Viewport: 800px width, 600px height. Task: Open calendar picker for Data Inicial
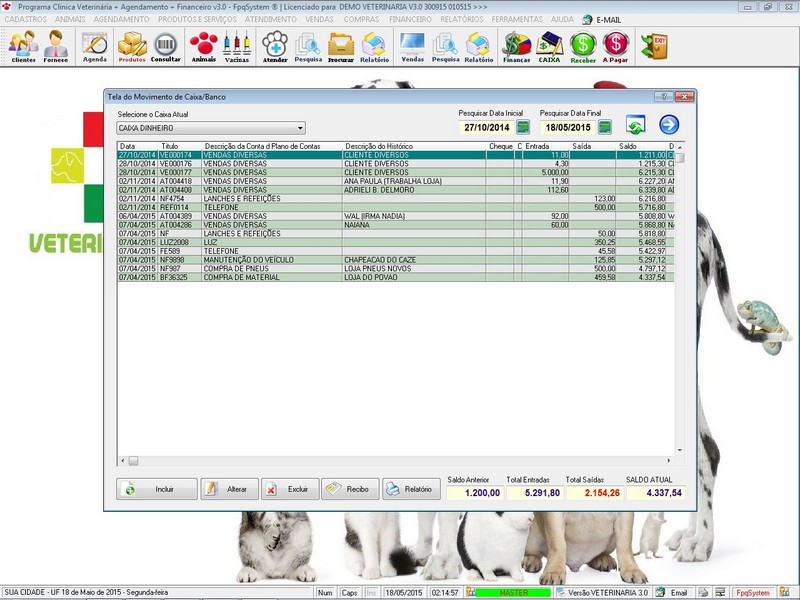coord(523,127)
